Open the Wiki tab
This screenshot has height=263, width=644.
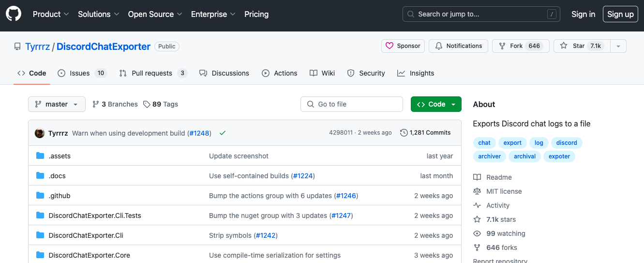322,73
